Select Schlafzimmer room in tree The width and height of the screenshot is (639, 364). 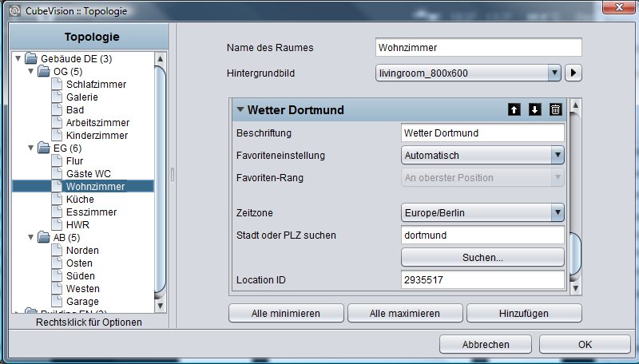96,85
